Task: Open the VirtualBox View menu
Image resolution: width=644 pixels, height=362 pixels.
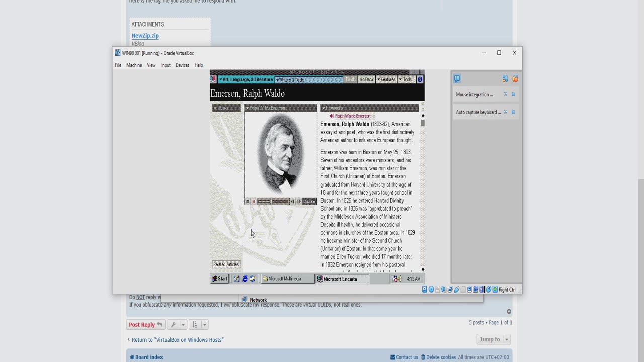Action: tap(151, 65)
